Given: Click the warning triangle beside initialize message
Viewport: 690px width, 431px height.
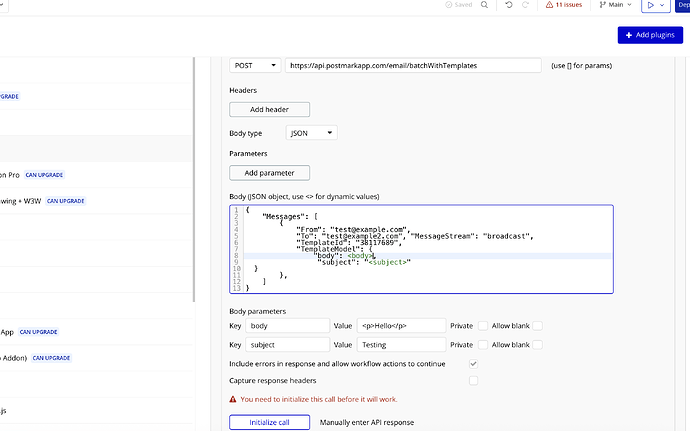Looking at the screenshot, I should [233, 399].
